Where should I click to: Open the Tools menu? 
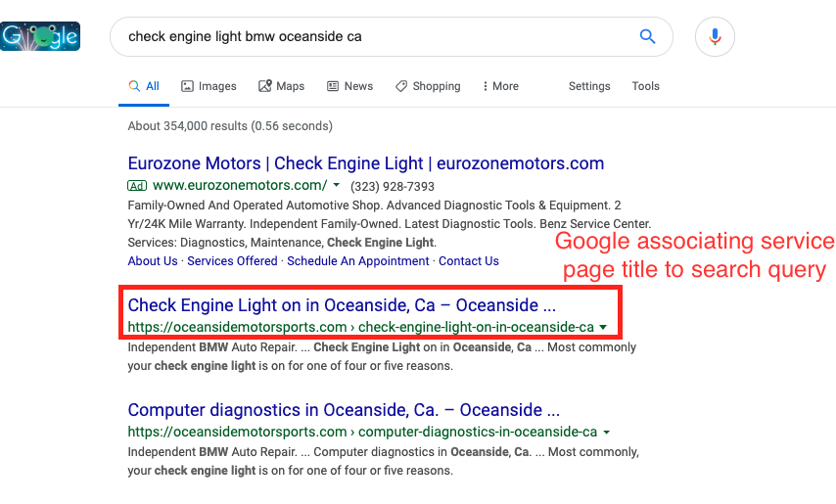pos(646,86)
